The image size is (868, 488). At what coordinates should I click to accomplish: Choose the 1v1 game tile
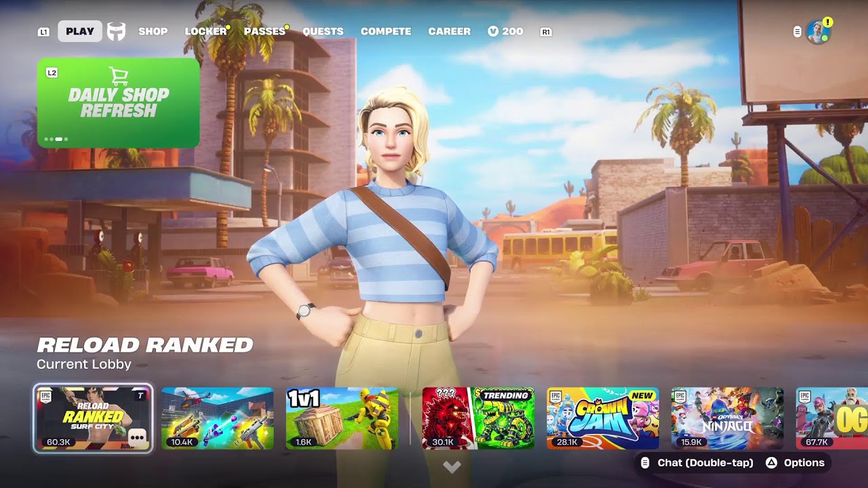click(342, 419)
